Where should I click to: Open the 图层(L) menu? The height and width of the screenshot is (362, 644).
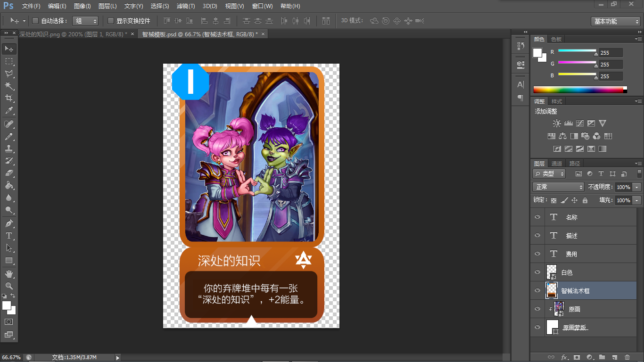coord(107,6)
